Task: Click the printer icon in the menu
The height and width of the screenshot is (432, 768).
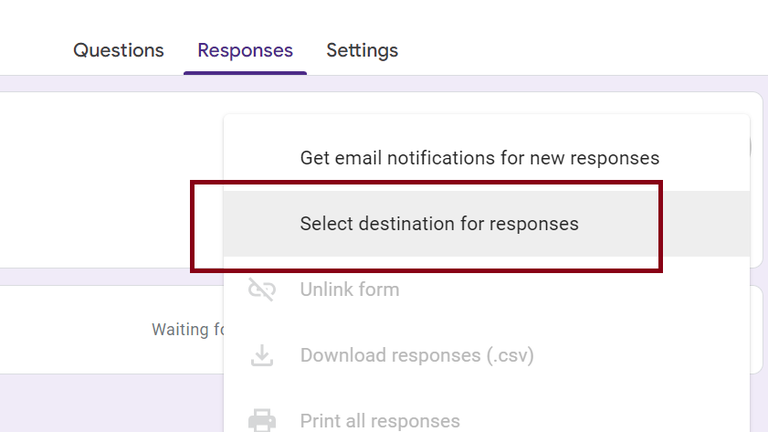Action: click(262, 421)
